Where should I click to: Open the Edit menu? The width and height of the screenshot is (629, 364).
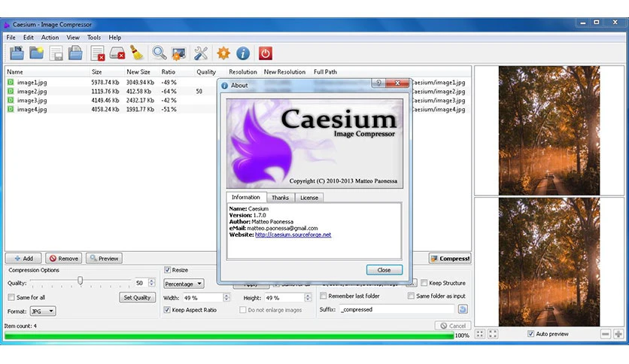(x=28, y=38)
